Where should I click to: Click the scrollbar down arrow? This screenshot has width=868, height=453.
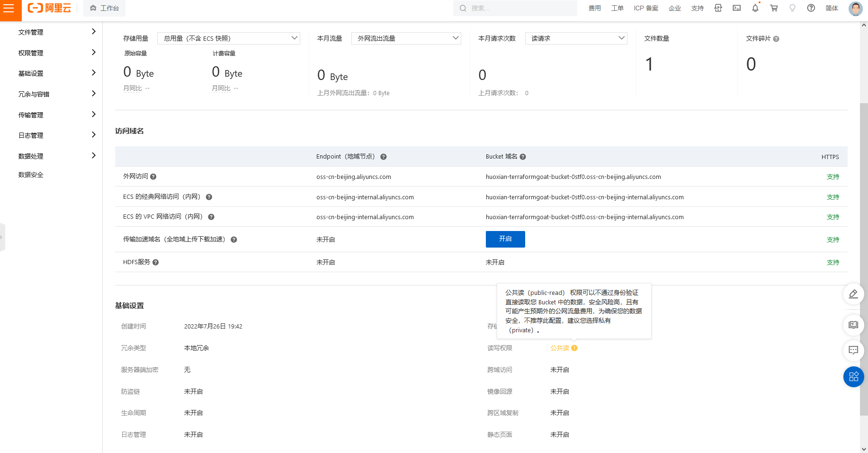(x=864, y=449)
